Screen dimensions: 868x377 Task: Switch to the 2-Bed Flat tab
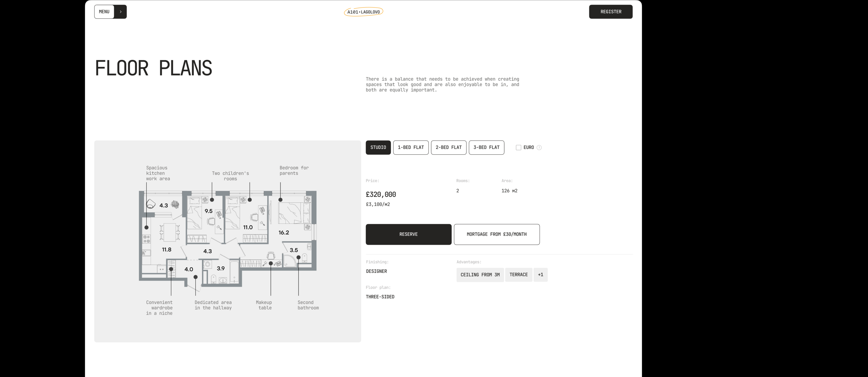tap(448, 148)
